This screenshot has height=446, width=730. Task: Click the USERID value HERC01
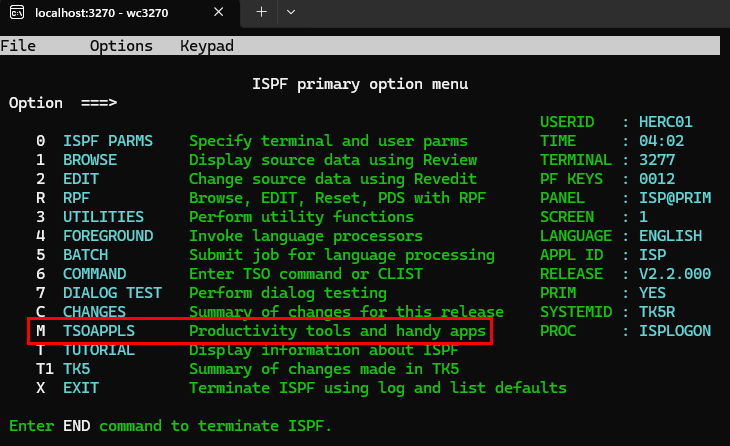coord(666,122)
